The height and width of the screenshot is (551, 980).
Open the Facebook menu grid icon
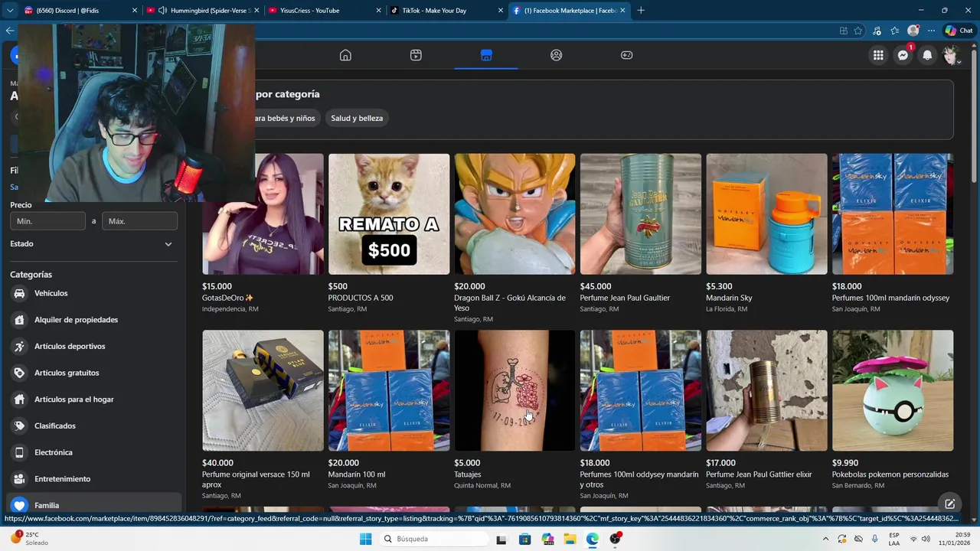[878, 55]
